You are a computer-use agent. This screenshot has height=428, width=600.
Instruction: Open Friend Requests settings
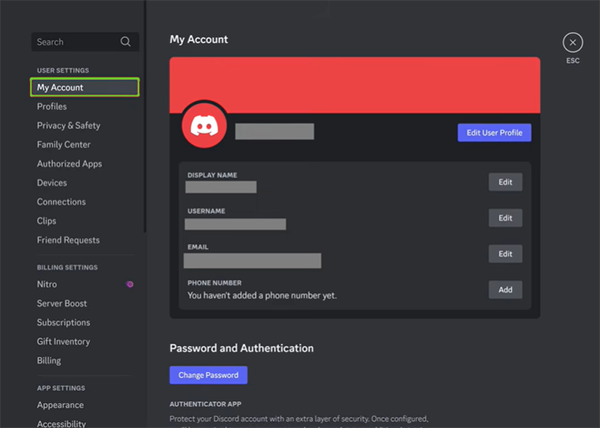68,240
